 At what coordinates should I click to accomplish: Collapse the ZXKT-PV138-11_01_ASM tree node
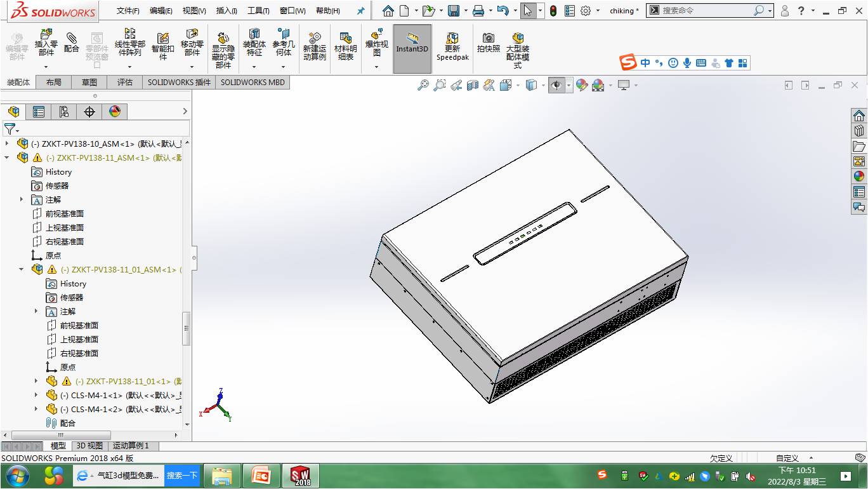pos(22,269)
